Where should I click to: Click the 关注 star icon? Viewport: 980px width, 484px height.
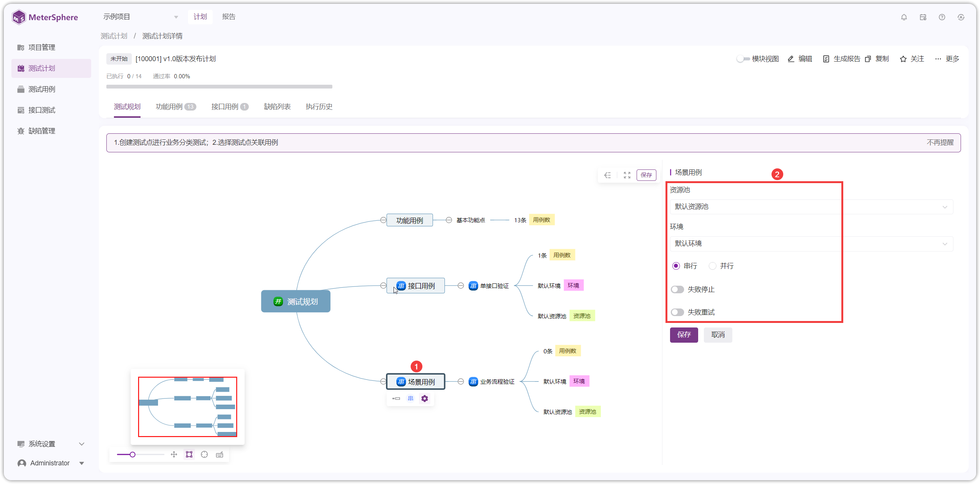coord(903,59)
